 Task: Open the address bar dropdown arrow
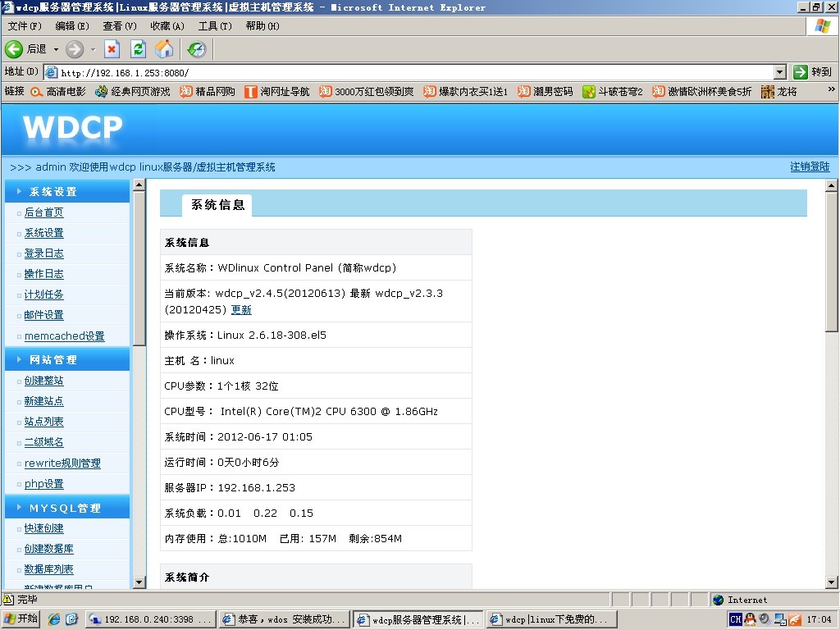(780, 72)
